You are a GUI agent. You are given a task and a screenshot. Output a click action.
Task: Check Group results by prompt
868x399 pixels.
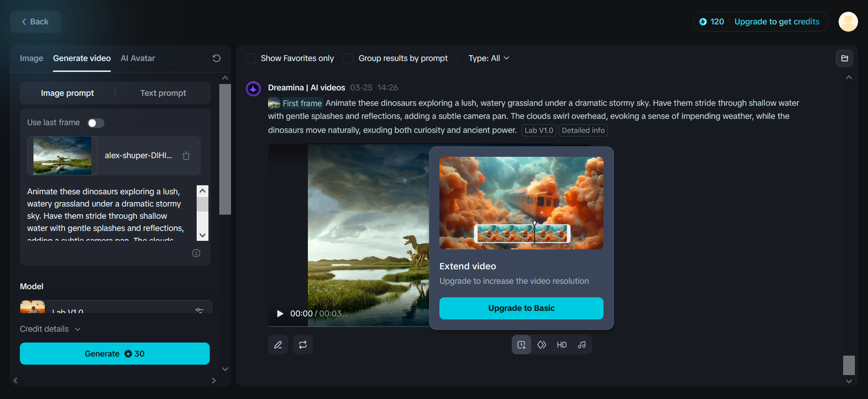click(349, 58)
